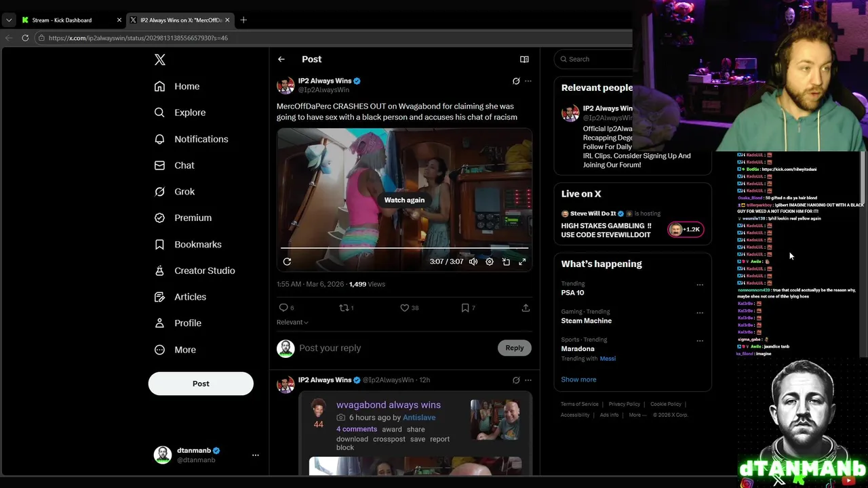Click the browser address bar URL

pos(138,38)
